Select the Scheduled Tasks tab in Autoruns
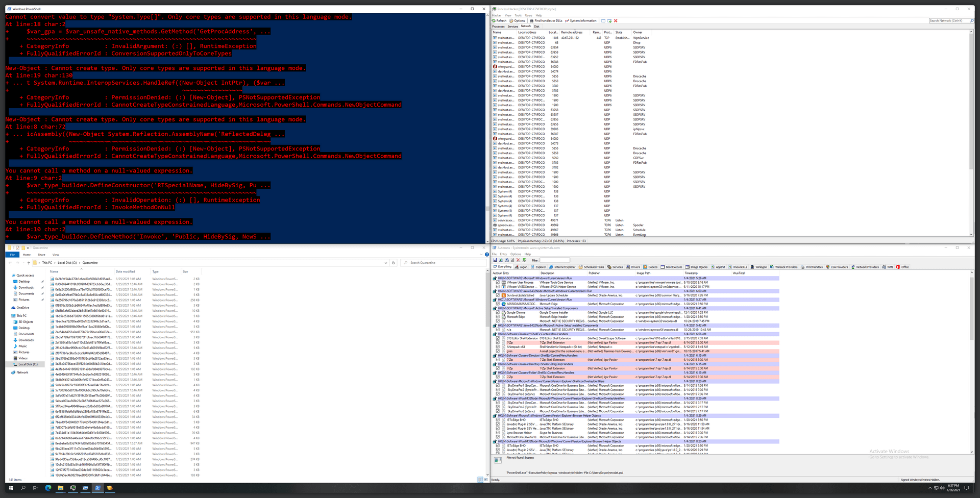 coord(591,267)
